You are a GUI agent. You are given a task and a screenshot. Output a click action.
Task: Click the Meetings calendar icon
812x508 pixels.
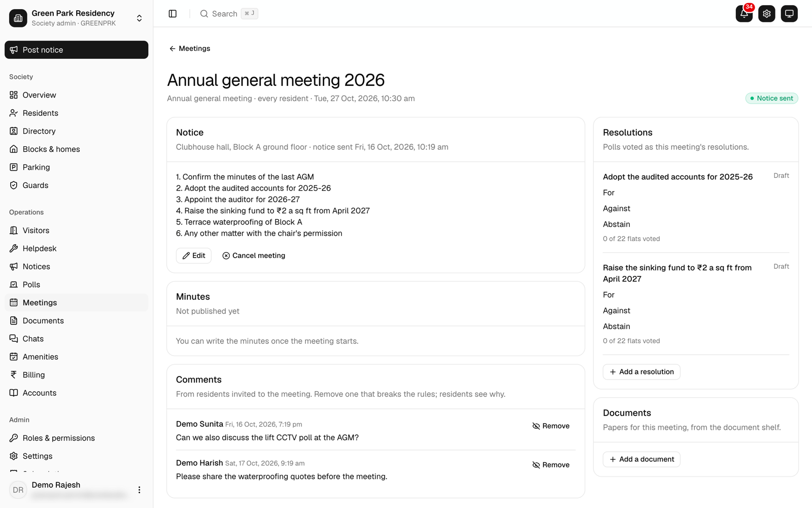point(14,302)
